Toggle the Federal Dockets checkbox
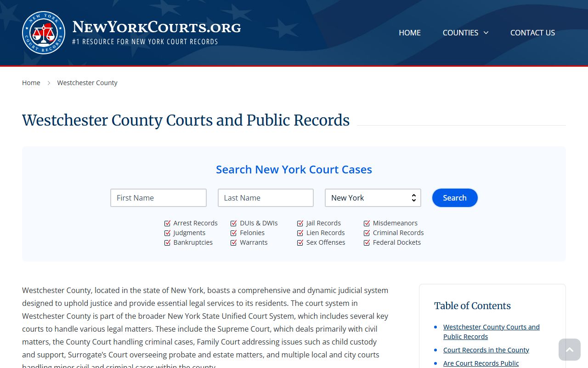The image size is (588, 368). click(x=367, y=242)
